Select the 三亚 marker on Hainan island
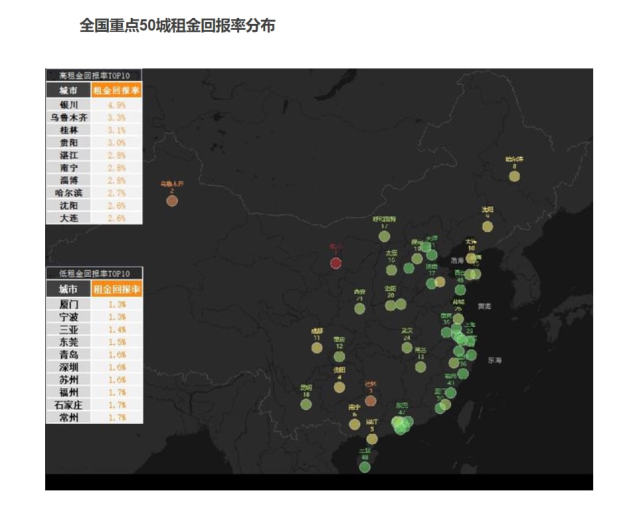Screen dimensions: 641x507 point(364,467)
